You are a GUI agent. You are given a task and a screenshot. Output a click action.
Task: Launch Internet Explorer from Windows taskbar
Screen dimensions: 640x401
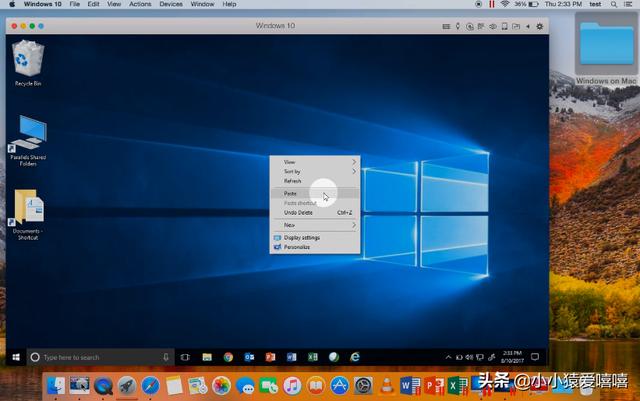tap(355, 357)
